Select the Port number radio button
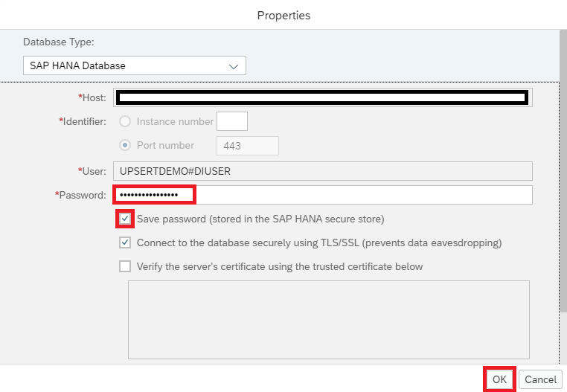The image size is (567, 392). point(125,145)
